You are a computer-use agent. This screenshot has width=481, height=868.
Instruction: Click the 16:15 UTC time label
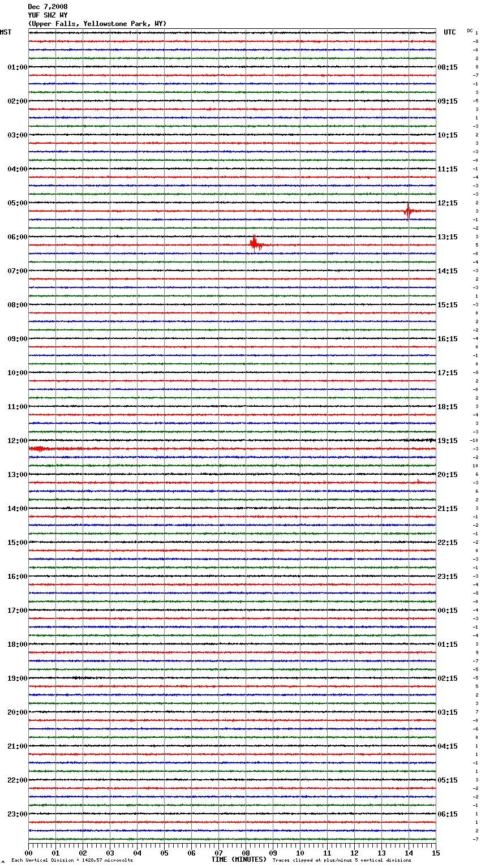tap(448, 339)
